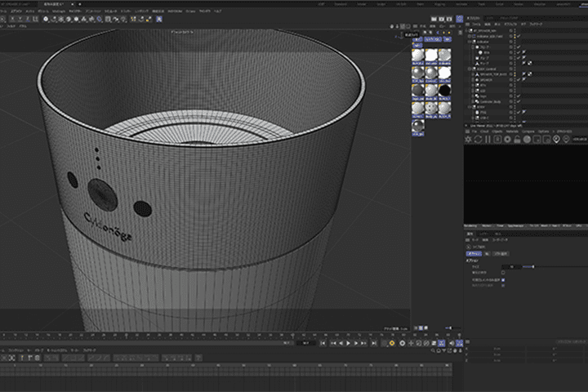Select the 軸 tab in Attributes

[x=487, y=254]
